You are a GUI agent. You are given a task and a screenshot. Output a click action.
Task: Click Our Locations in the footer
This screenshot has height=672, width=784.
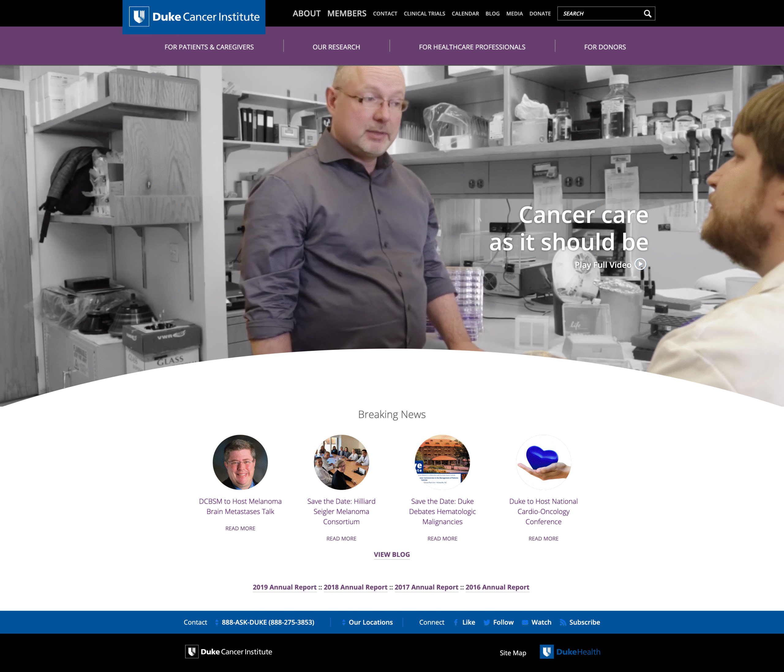tap(371, 622)
